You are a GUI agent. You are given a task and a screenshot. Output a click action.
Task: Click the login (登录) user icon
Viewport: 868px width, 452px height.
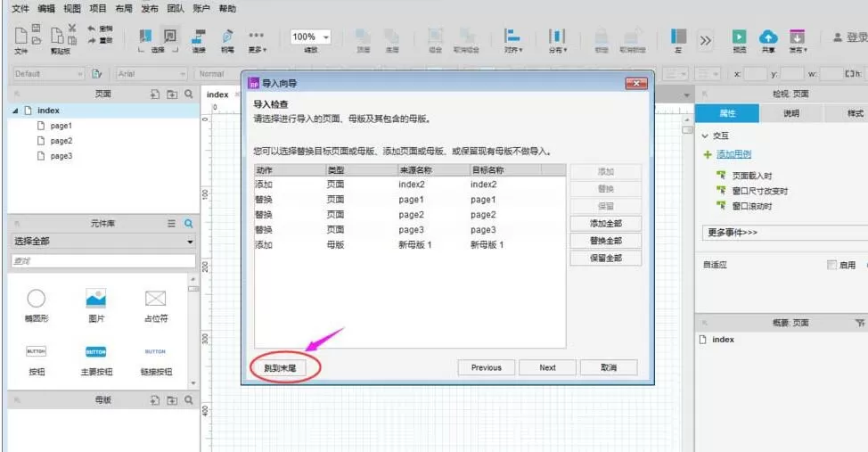(838, 37)
